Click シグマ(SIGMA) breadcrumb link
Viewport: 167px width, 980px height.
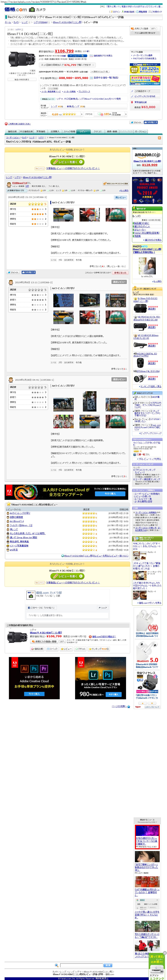40,22
